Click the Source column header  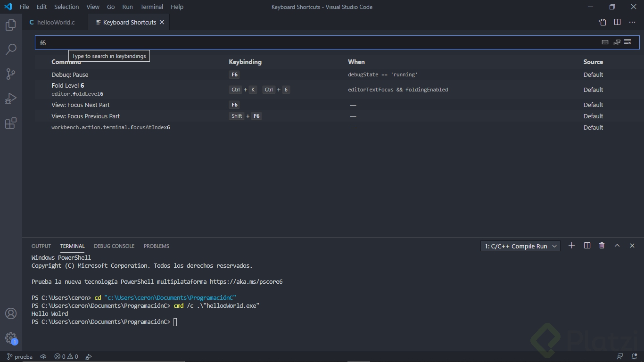tap(593, 62)
